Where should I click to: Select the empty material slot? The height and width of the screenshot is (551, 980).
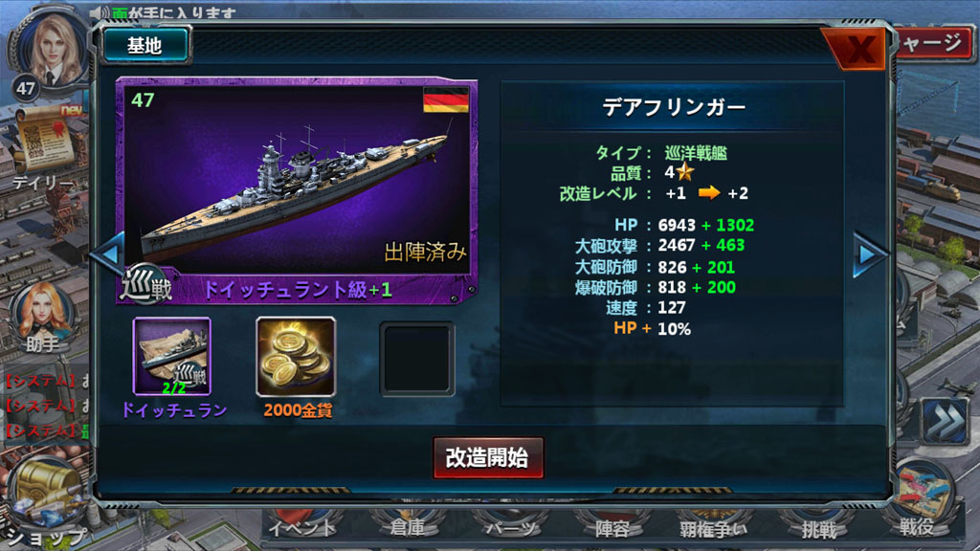pyautogui.click(x=417, y=359)
